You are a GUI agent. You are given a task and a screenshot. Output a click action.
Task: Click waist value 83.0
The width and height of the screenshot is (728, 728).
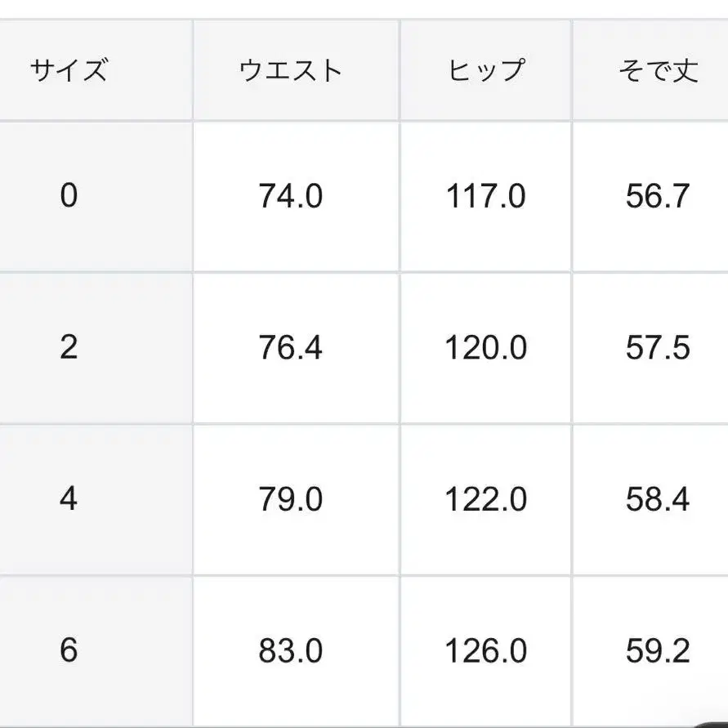(x=291, y=651)
